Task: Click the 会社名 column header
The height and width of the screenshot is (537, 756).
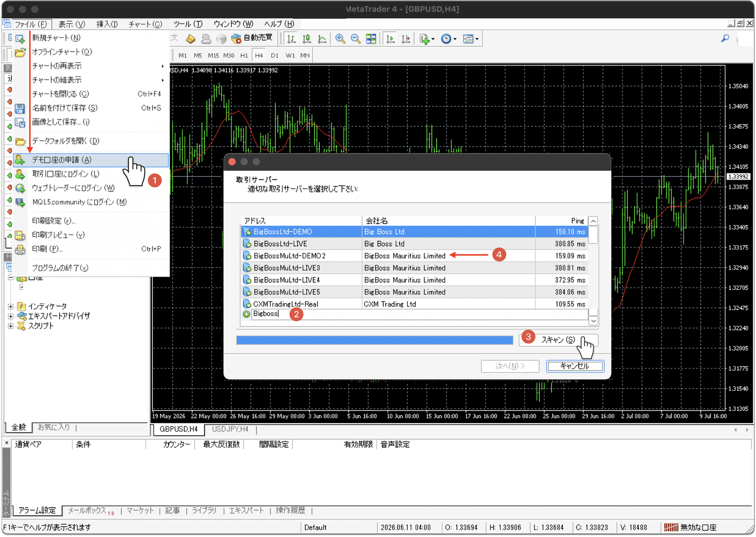Action: click(x=448, y=221)
